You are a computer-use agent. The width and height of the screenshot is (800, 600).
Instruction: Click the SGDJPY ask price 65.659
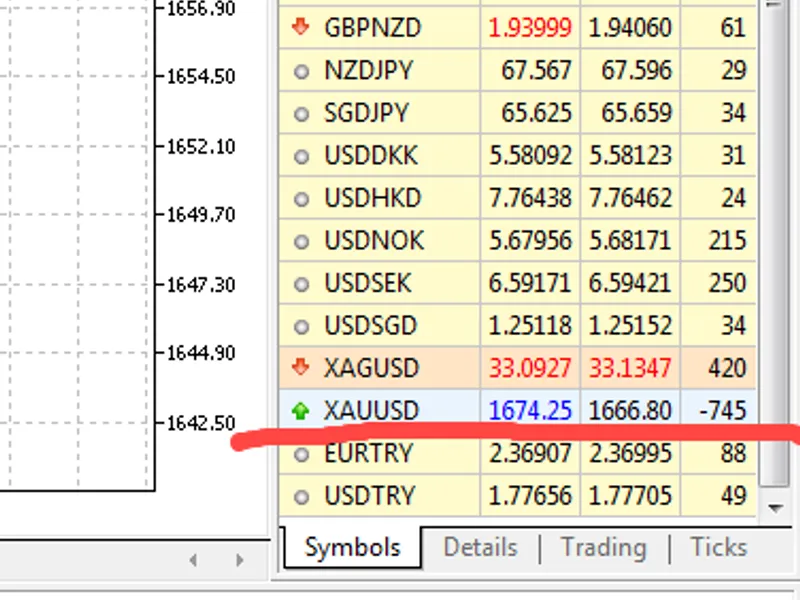[636, 113]
